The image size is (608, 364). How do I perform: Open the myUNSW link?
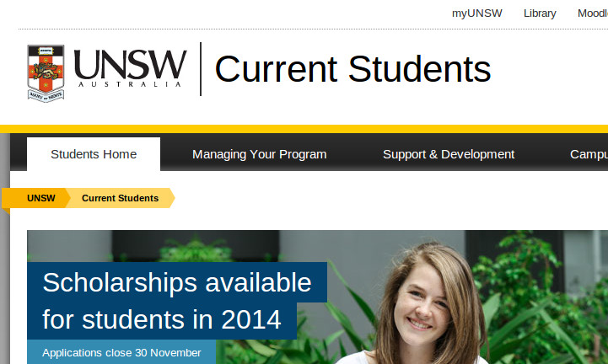pyautogui.click(x=477, y=13)
